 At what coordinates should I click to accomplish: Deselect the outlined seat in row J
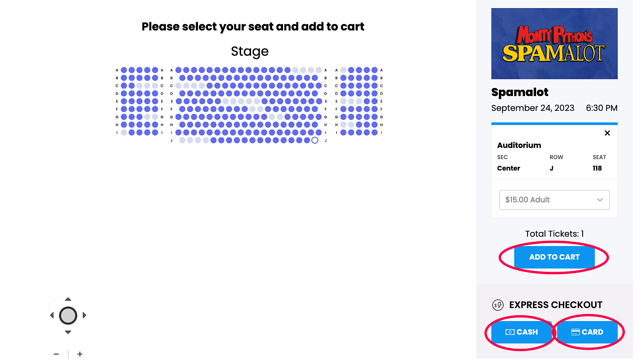[315, 140]
